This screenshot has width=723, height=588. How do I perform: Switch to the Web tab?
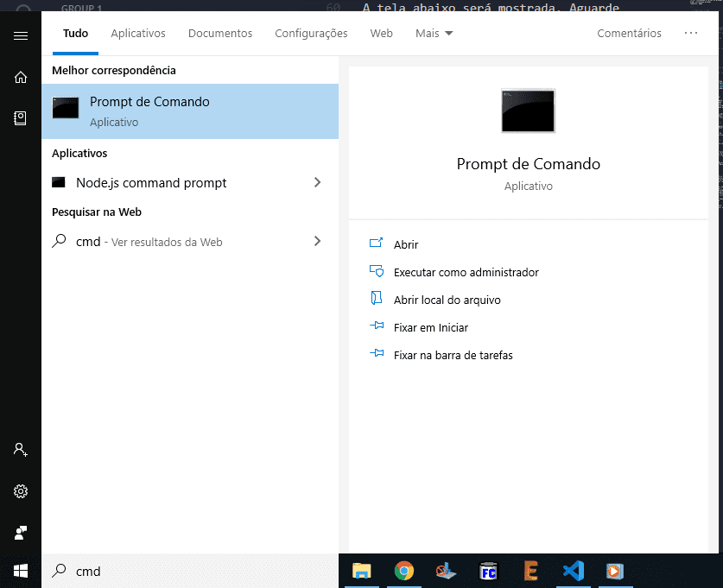point(381,33)
